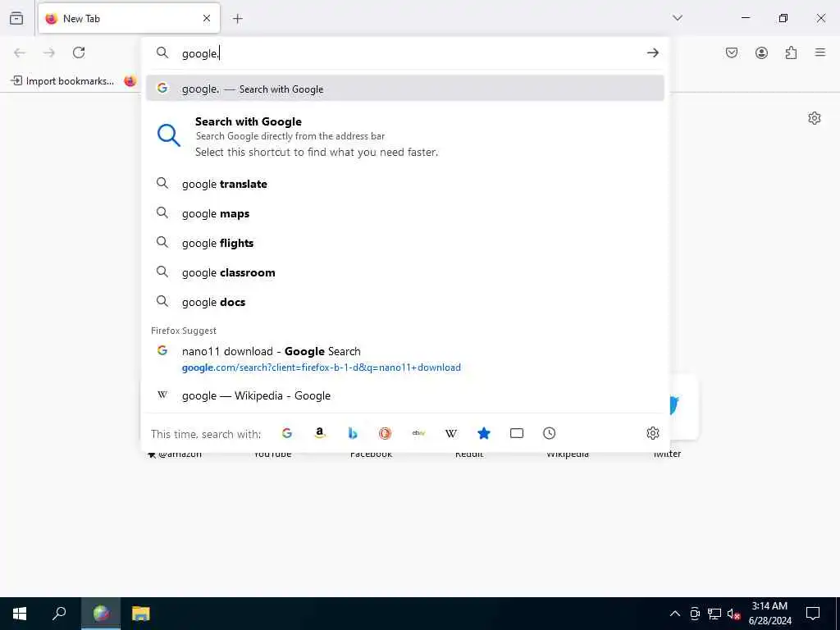Open Windows taskbar search

[x=59, y=614]
